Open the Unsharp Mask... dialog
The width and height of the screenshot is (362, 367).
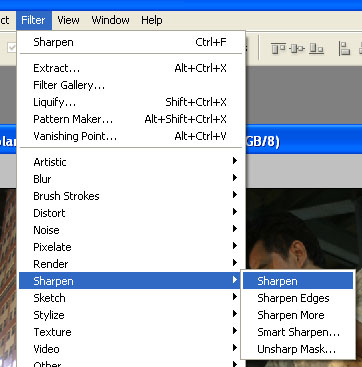(298, 349)
